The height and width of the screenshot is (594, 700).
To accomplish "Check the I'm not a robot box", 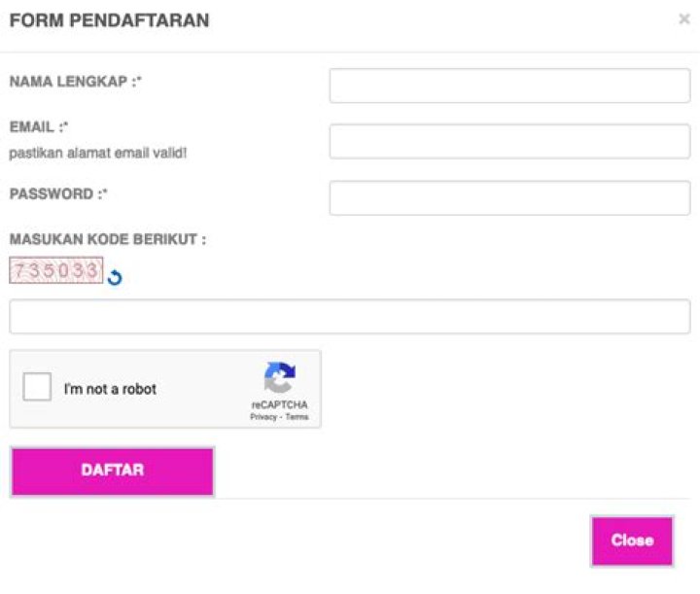I will 37,389.
